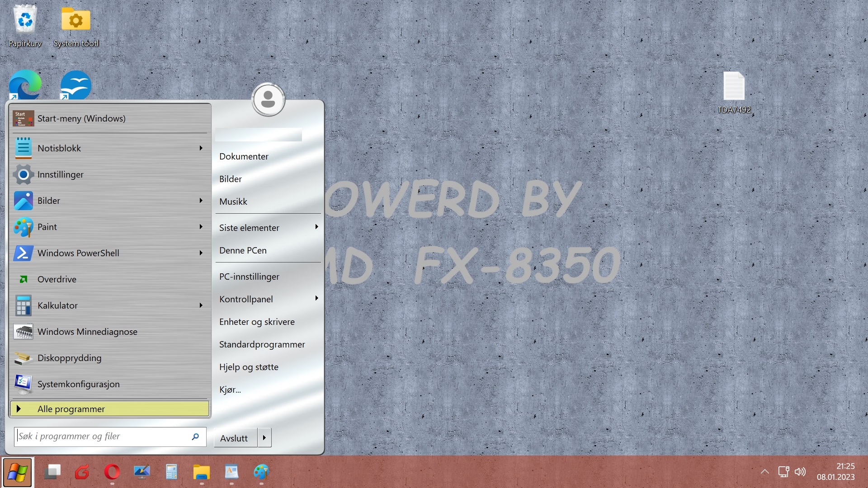Click the Avslutt button

tap(234, 437)
